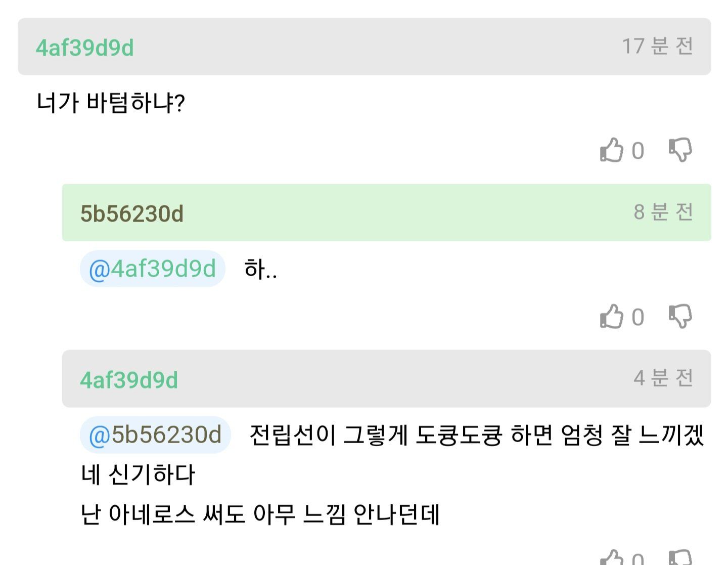Screen dimensions: 728x565
Task: Tap the partially visible thumbs down icon at the bottom
Action: (680, 557)
